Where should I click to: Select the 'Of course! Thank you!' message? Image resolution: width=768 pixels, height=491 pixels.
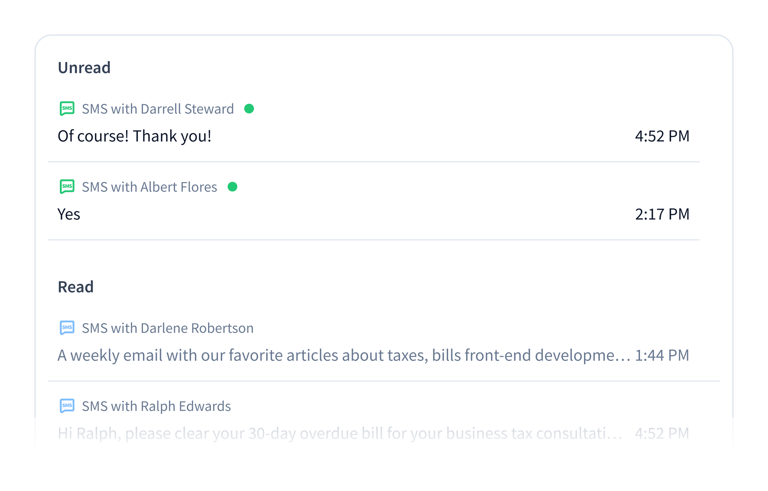[134, 136]
